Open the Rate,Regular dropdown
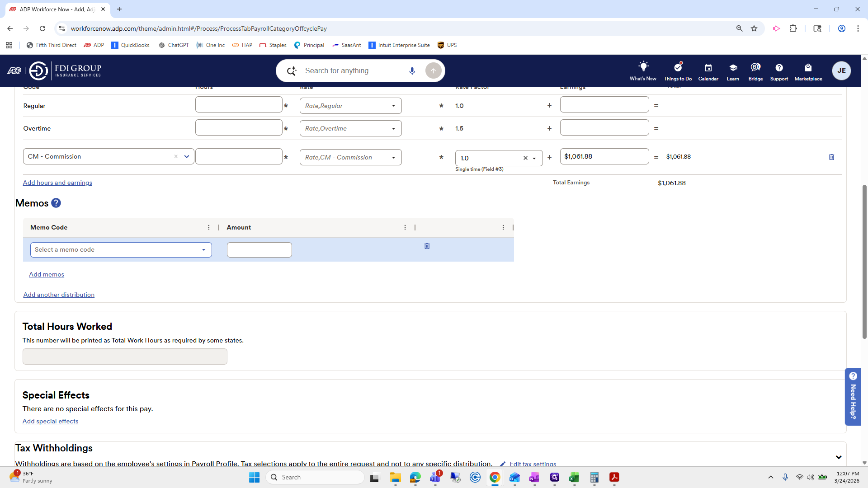 point(393,106)
